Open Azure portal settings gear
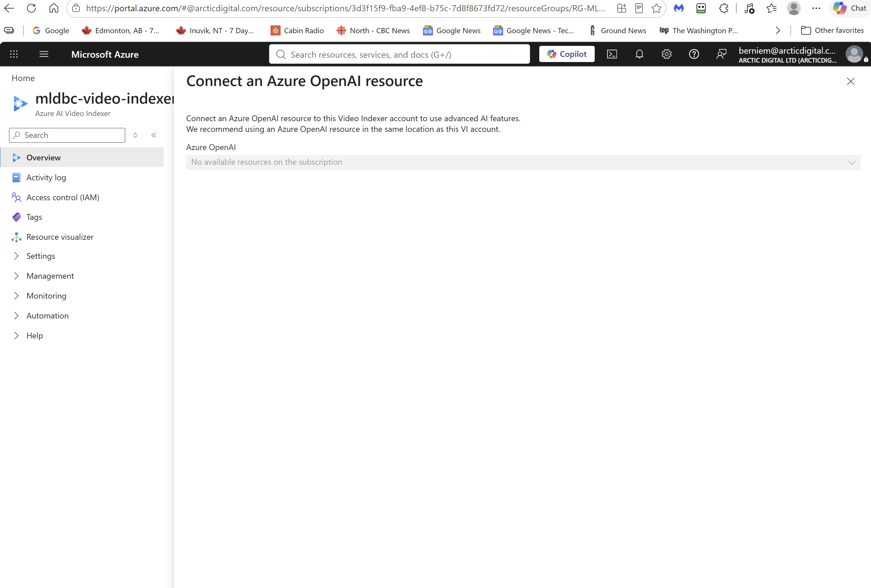 [666, 54]
